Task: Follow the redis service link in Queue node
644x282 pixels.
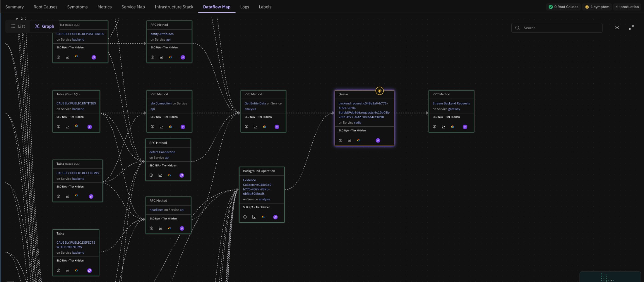Action: pyautogui.click(x=357, y=123)
